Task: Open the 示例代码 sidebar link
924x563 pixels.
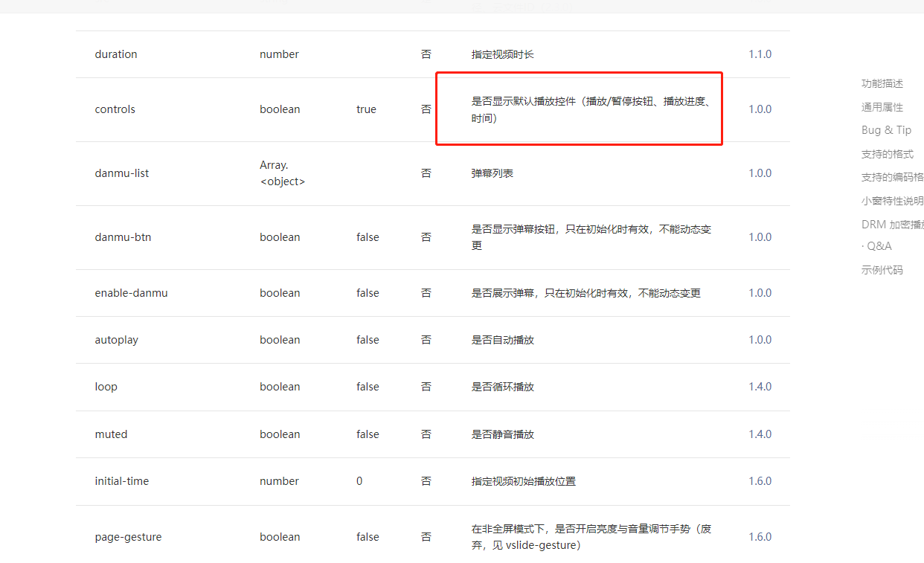Action: [x=882, y=270]
